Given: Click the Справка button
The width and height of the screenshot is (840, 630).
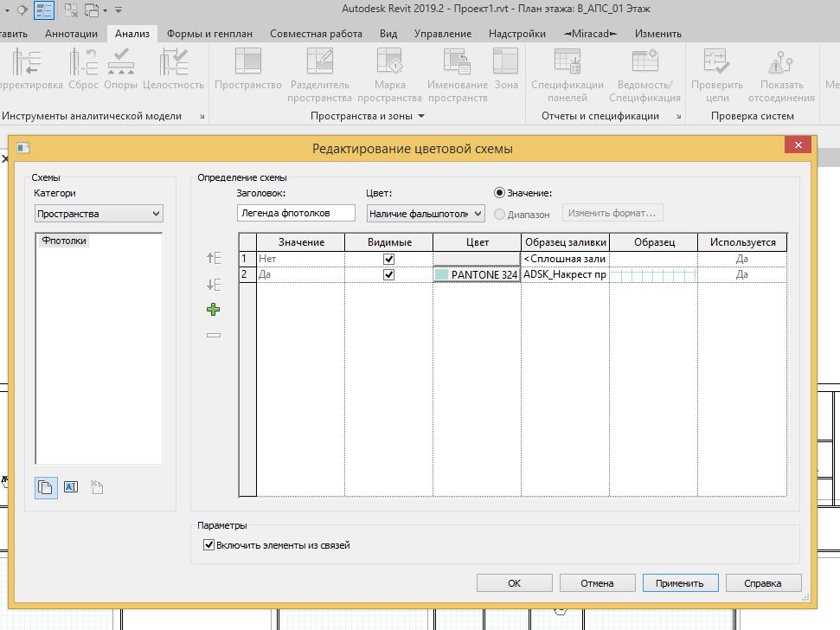Looking at the screenshot, I should [763, 583].
